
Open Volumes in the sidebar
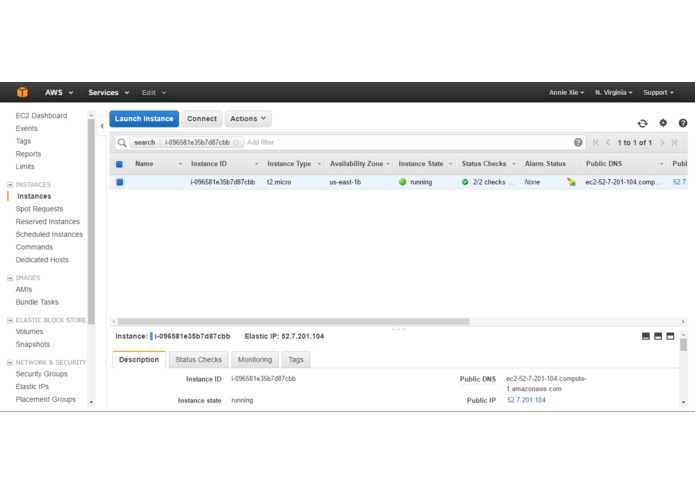tap(29, 331)
